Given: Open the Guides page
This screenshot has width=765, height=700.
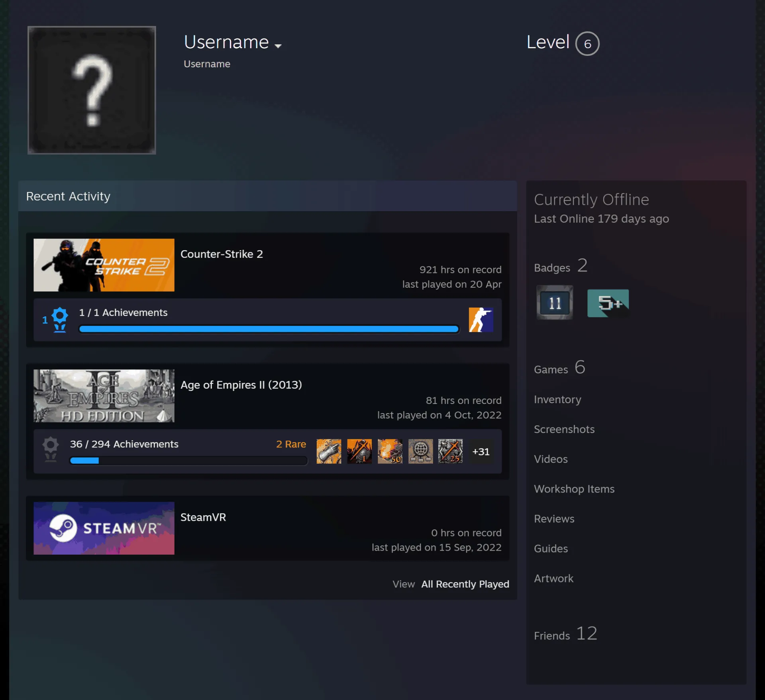Looking at the screenshot, I should coord(551,549).
